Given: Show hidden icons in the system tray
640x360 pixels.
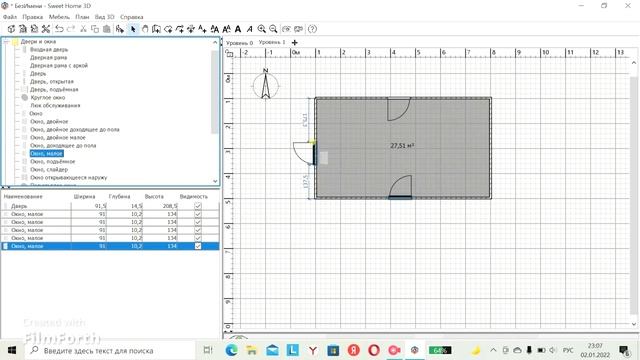Looking at the screenshot, I should 493,350.
